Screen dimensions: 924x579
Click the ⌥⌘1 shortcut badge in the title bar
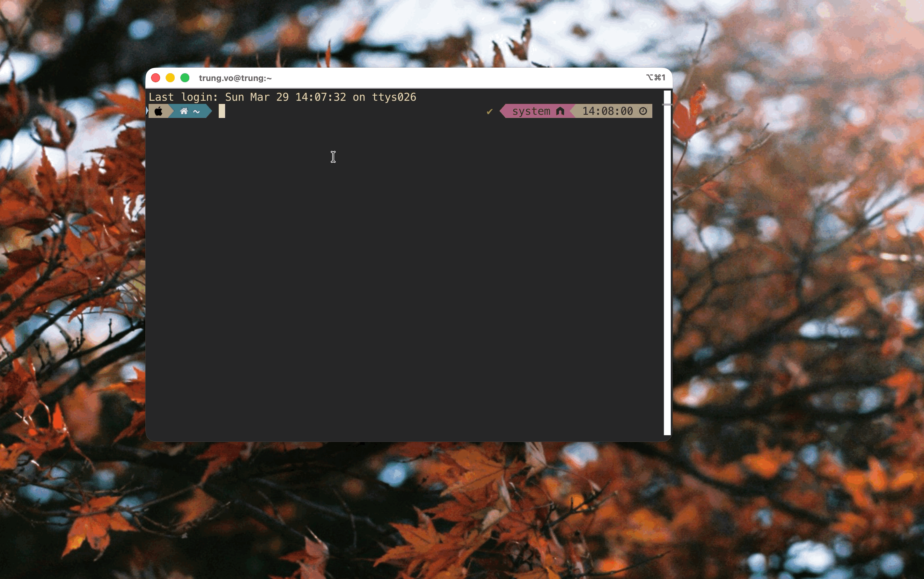tap(655, 77)
